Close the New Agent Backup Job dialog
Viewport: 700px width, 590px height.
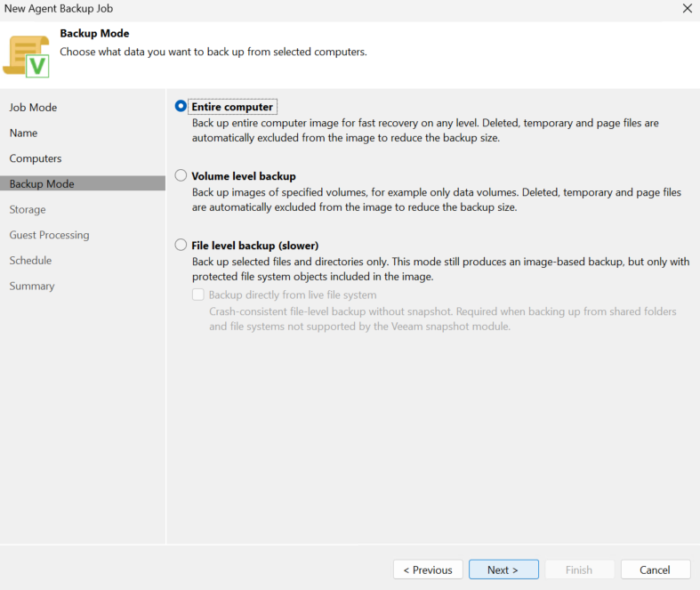(x=687, y=9)
